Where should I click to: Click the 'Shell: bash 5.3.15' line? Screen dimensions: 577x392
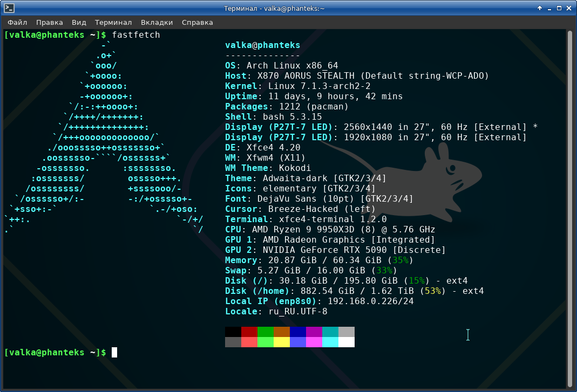(x=274, y=117)
